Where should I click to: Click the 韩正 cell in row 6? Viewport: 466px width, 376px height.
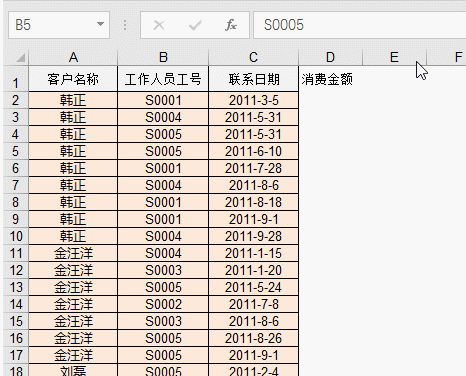pyautogui.click(x=73, y=168)
